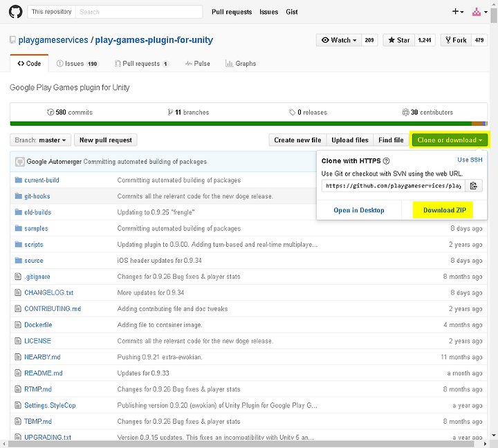Open the CHANGELOG.txt file

(x=49, y=292)
